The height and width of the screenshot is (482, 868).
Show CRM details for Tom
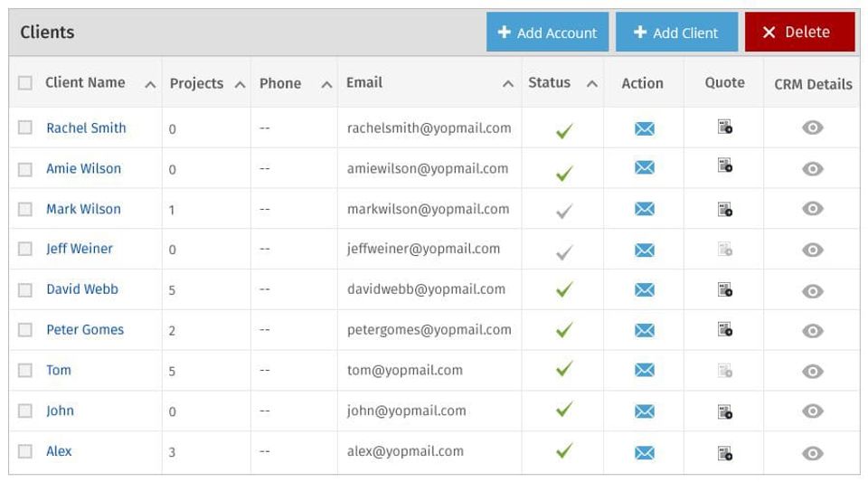(x=812, y=372)
